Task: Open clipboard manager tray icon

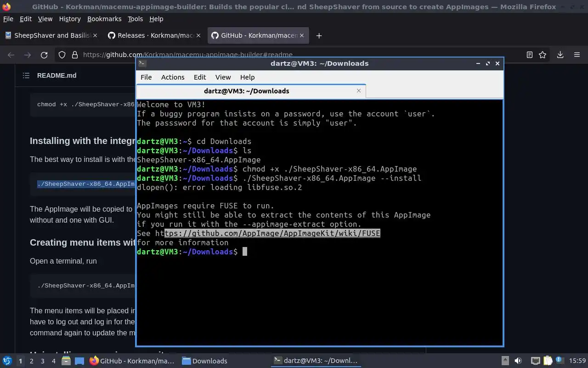Action: pyautogui.click(x=548, y=361)
